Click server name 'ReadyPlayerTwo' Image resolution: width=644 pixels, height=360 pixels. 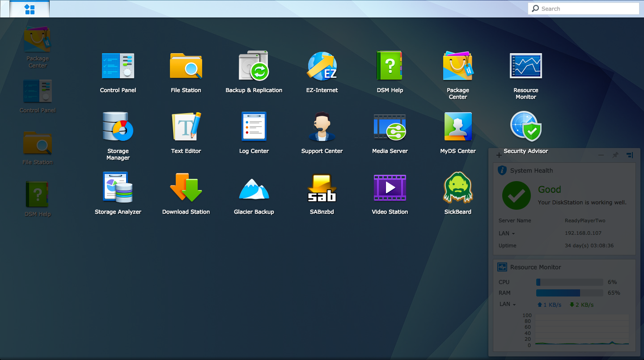pyautogui.click(x=585, y=221)
